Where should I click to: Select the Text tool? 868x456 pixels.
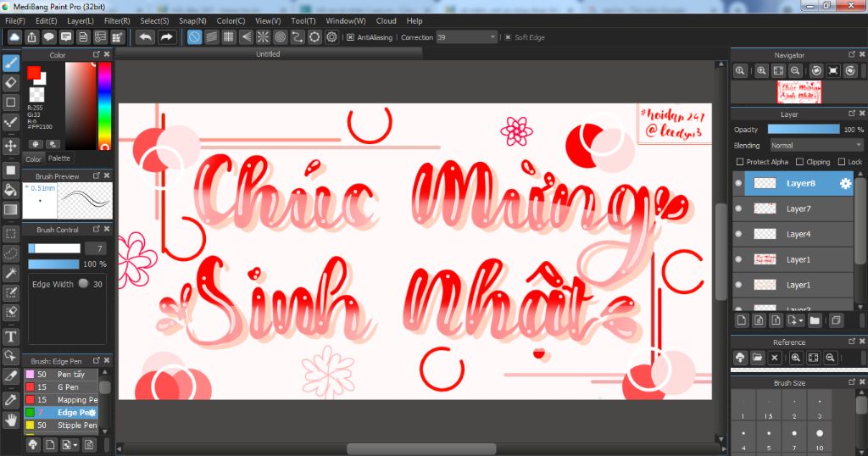(x=10, y=336)
